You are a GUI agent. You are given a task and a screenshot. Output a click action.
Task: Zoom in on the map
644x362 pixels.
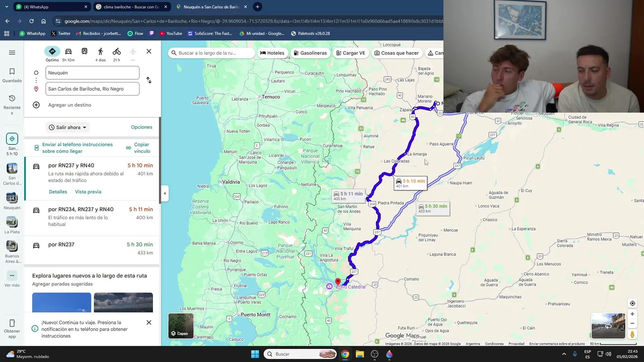pyautogui.click(x=632, y=314)
